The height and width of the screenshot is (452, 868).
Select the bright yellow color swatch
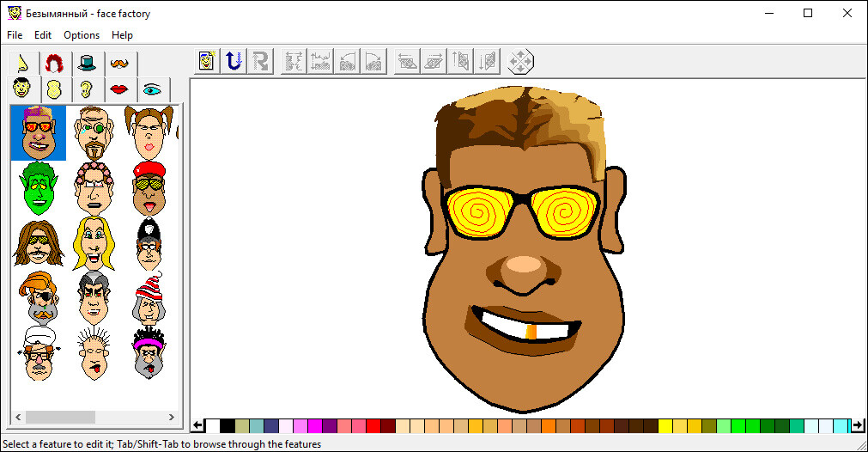pyautogui.click(x=665, y=425)
